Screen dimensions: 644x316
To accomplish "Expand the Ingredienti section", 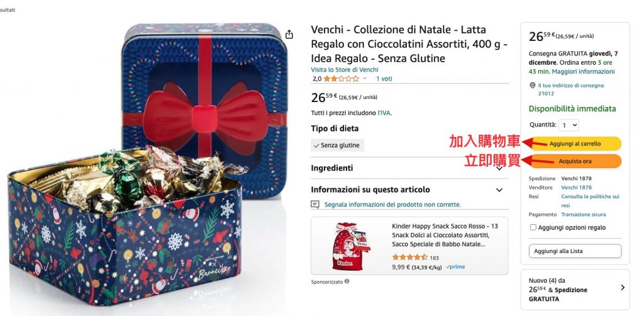I will coord(409,167).
